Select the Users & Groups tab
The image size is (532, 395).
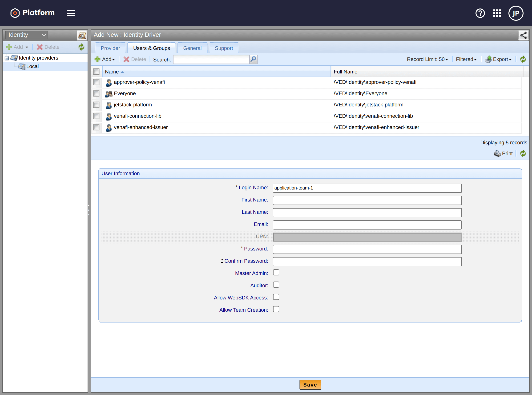tap(152, 48)
